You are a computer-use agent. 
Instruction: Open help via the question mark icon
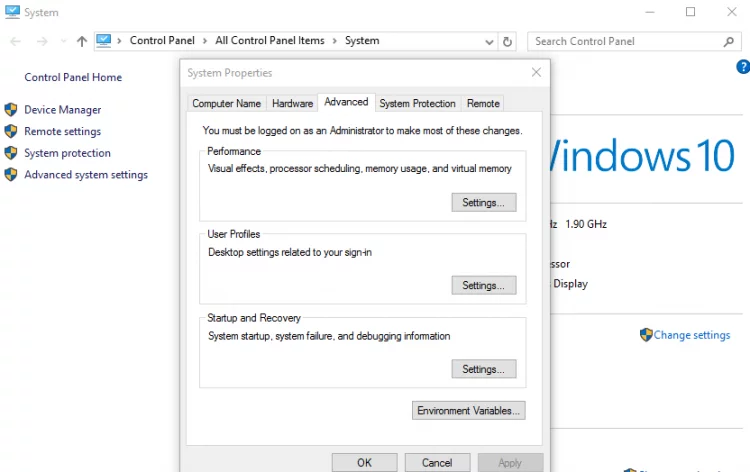point(743,66)
